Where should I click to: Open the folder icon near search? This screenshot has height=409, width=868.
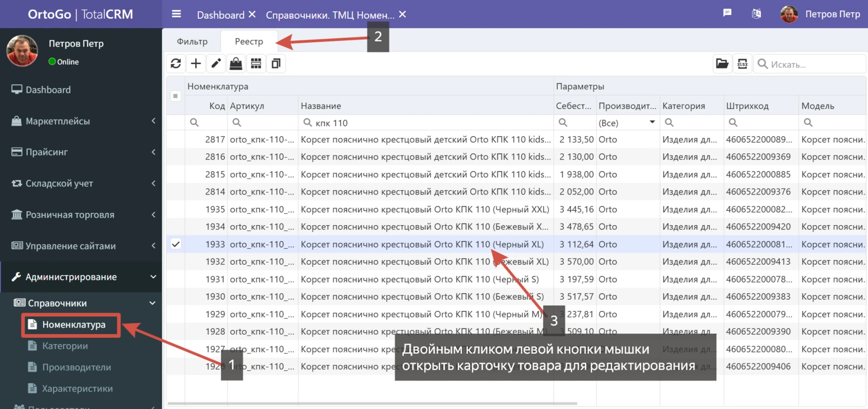[x=722, y=64]
